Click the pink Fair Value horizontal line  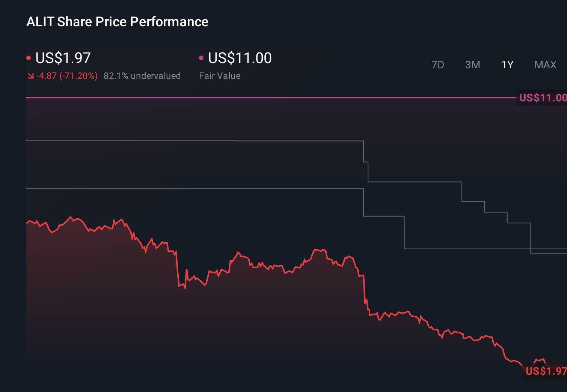263,98
